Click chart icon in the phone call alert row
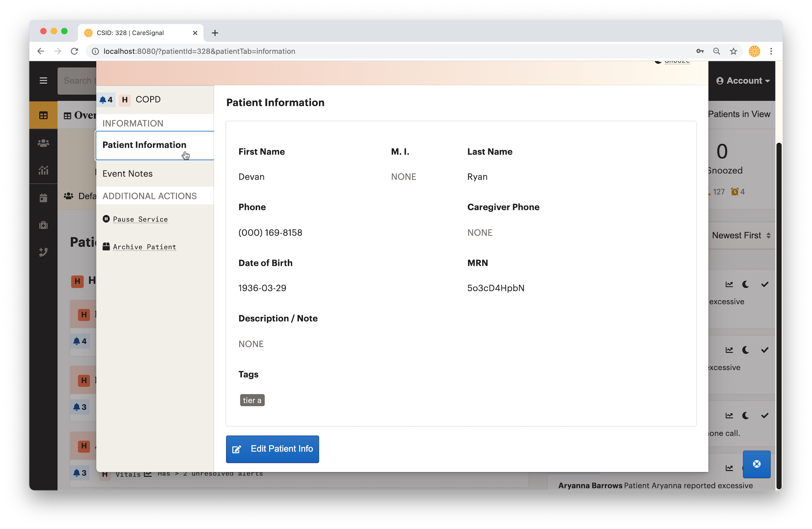Screen dimensions: 812x529 tap(730, 416)
